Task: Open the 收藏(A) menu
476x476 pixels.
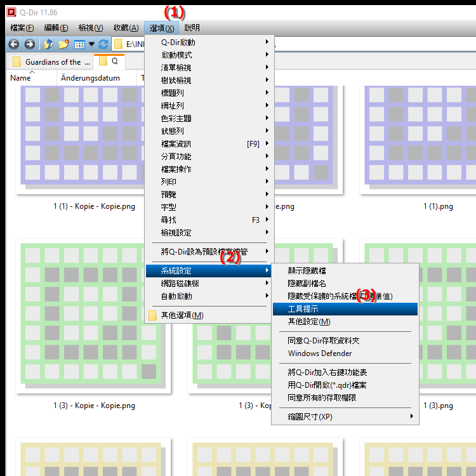Action: point(126,28)
